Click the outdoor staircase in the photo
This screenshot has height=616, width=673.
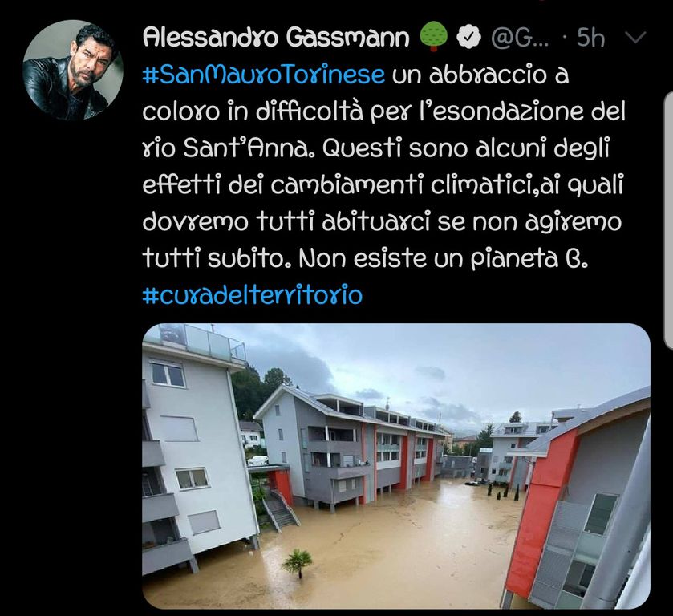pyautogui.click(x=280, y=510)
